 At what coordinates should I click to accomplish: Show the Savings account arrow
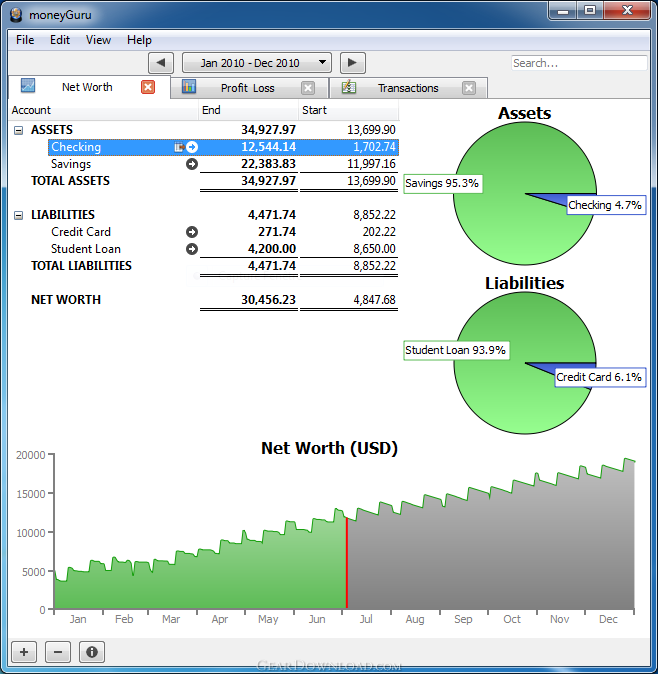(x=192, y=164)
